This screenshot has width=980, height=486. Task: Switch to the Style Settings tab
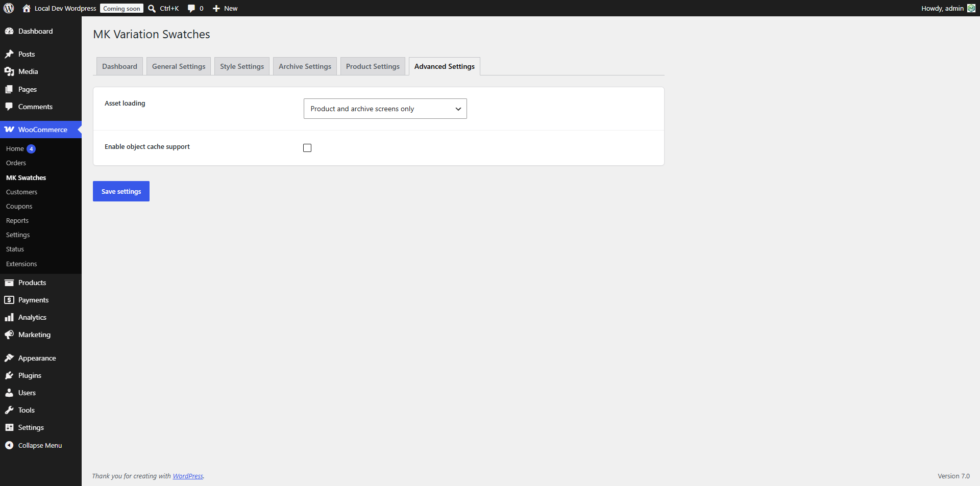click(x=242, y=66)
